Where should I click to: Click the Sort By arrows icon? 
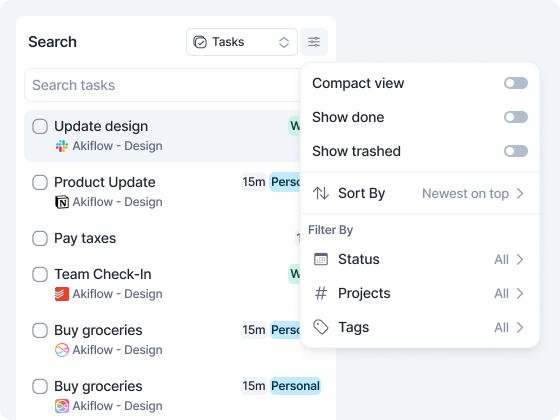[x=321, y=193]
